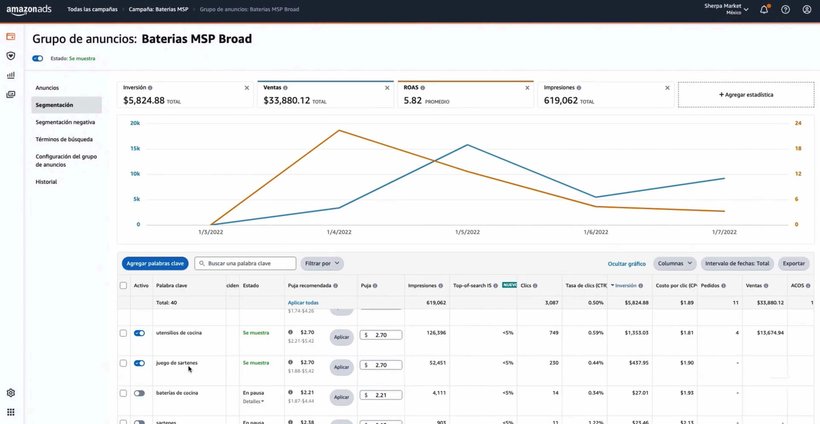Go to Campaña: Baterias MSP breadcrumb
Screen dimensions: 820x424
(x=159, y=9)
